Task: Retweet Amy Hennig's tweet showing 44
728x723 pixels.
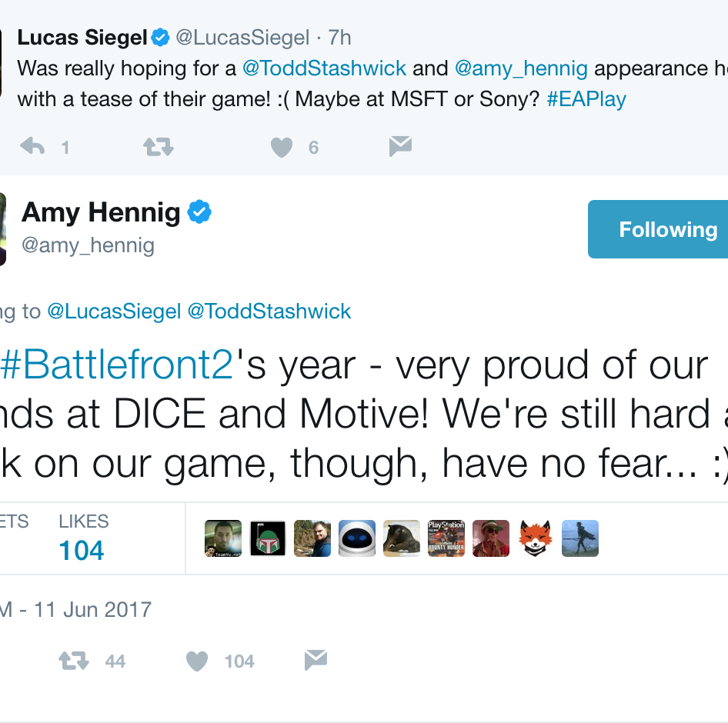Action: 73,661
